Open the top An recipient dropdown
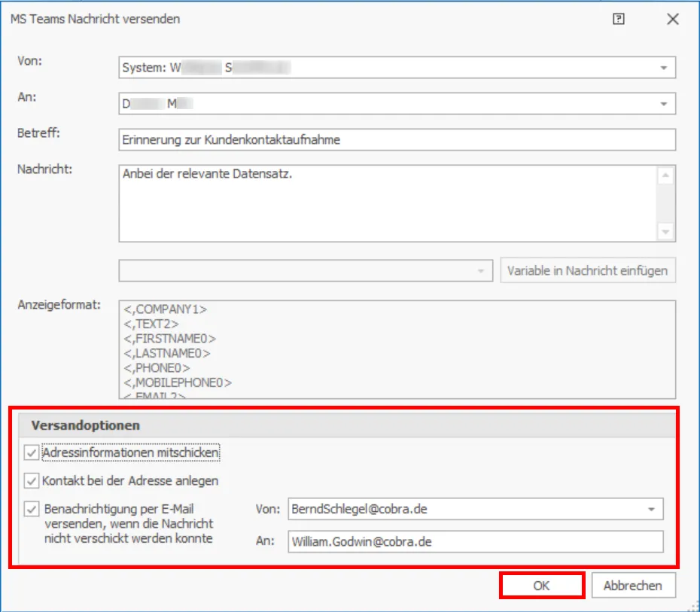The width and height of the screenshot is (700, 612). click(664, 104)
